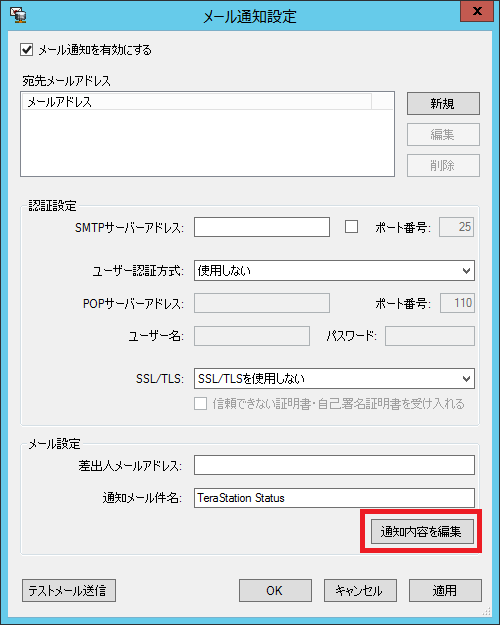The width and height of the screenshot is (500, 625).
Task: Click inside the 宛先メールアドレス list
Action: click(207, 143)
